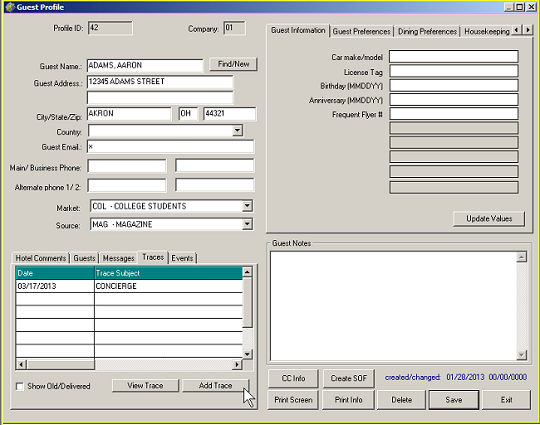Viewport: 540px width, 425px height.
Task: Click the Frequent Flyer # field
Action: pos(454,114)
